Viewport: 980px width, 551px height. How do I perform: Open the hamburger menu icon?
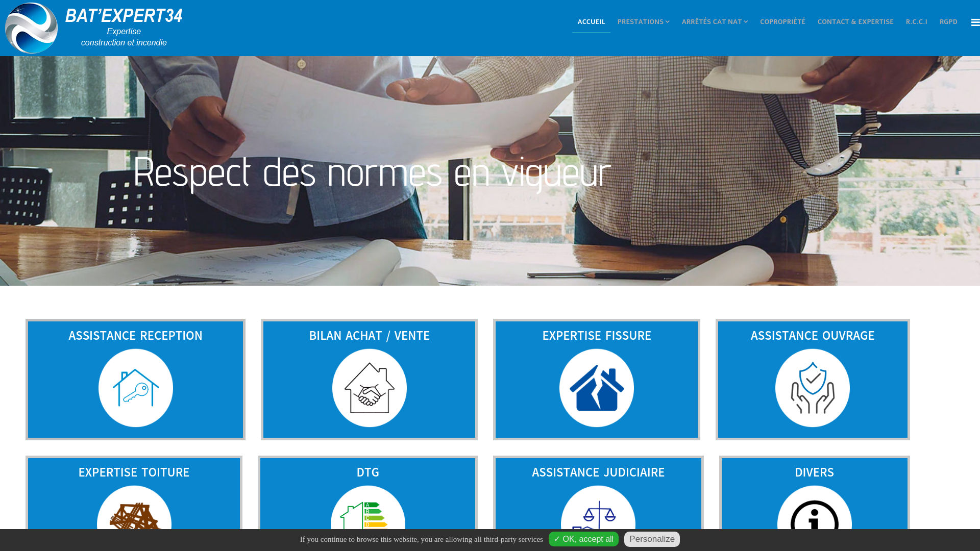coord(975,22)
